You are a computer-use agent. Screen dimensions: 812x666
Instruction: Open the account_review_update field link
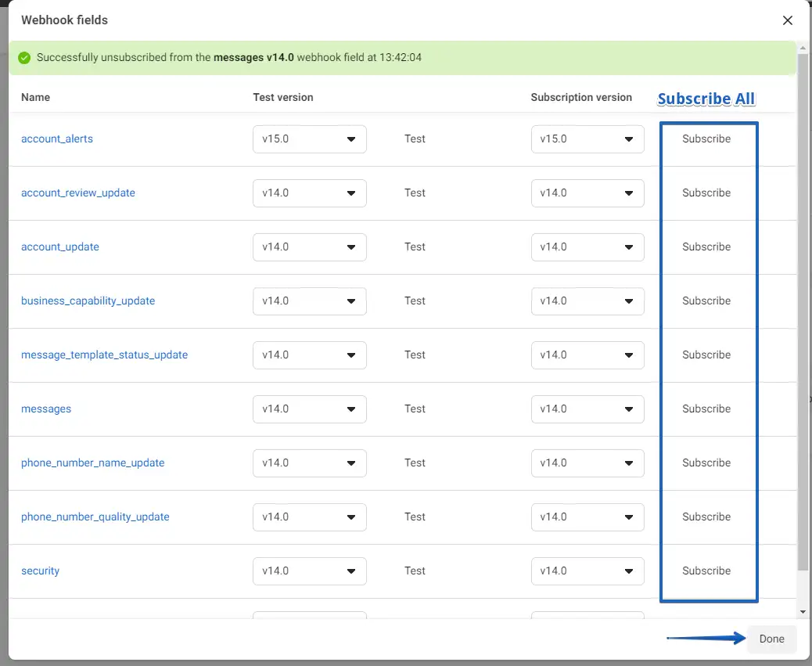click(78, 193)
